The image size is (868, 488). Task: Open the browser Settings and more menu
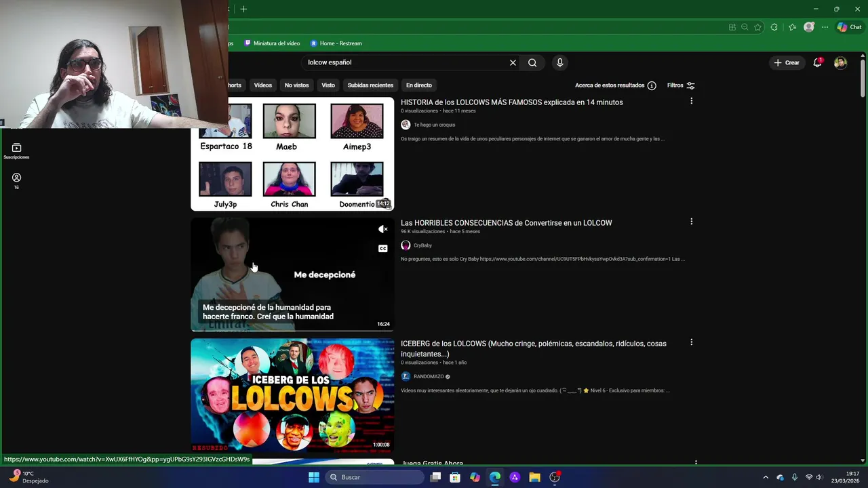(x=825, y=27)
